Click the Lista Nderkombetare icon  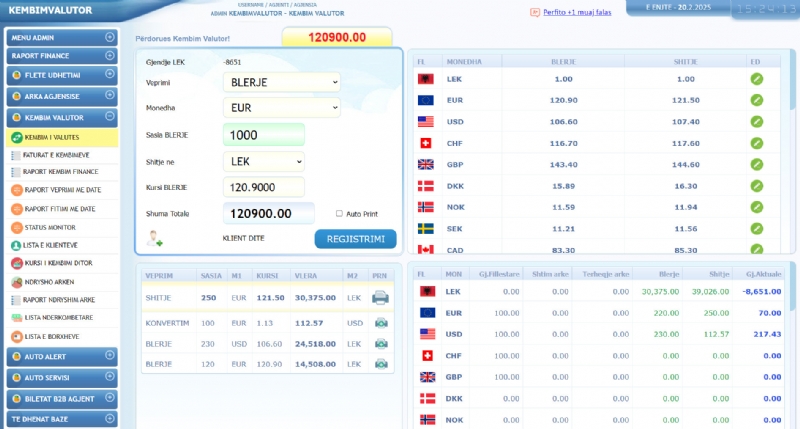(x=16, y=318)
